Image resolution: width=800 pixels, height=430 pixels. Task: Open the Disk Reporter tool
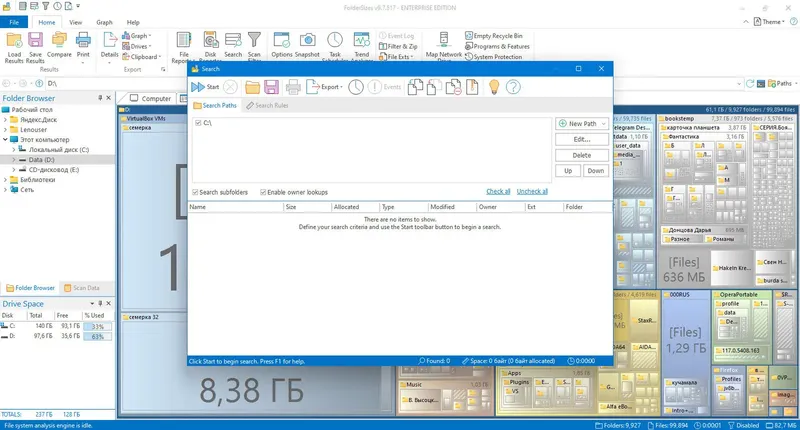[x=210, y=47]
